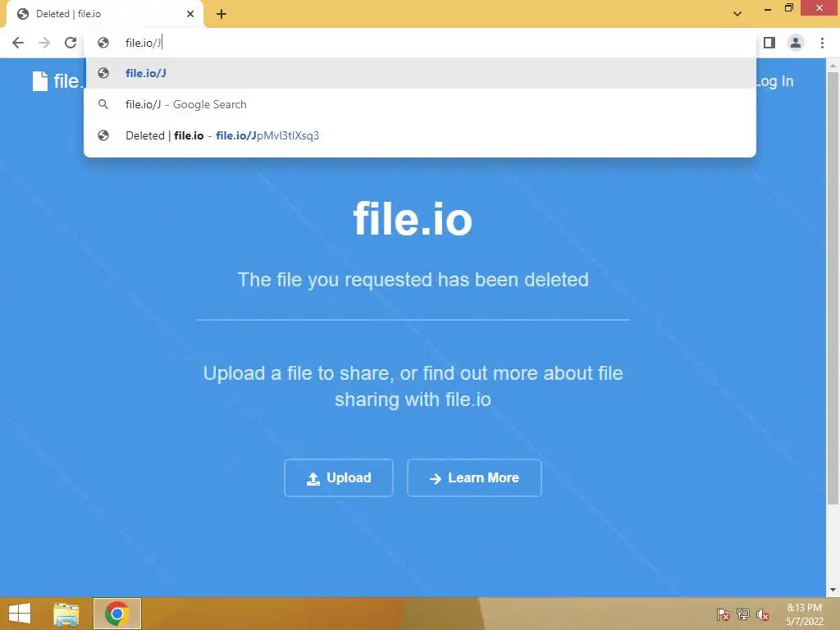
Task: Toggle the Chrome side panel icon
Action: point(769,43)
